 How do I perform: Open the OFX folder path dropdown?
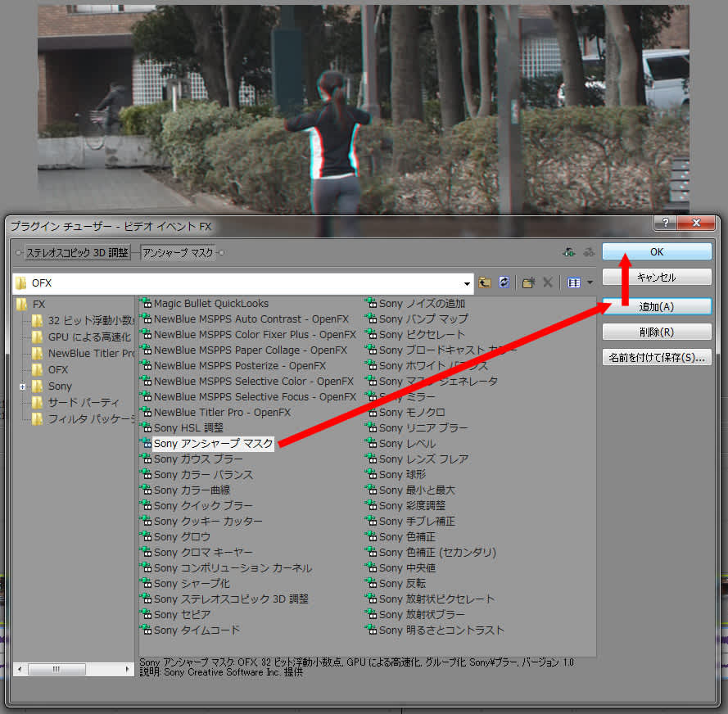point(468,283)
